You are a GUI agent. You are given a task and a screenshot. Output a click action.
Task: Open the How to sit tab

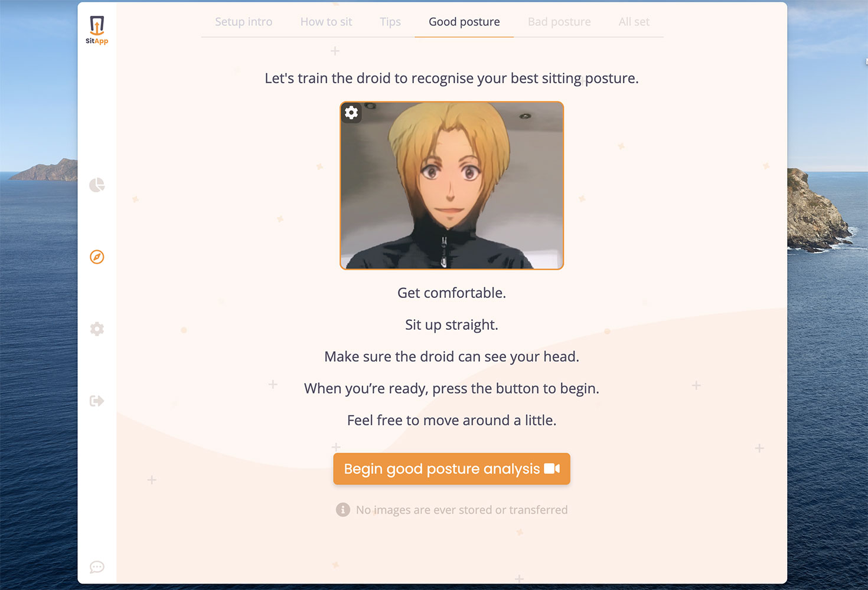326,21
